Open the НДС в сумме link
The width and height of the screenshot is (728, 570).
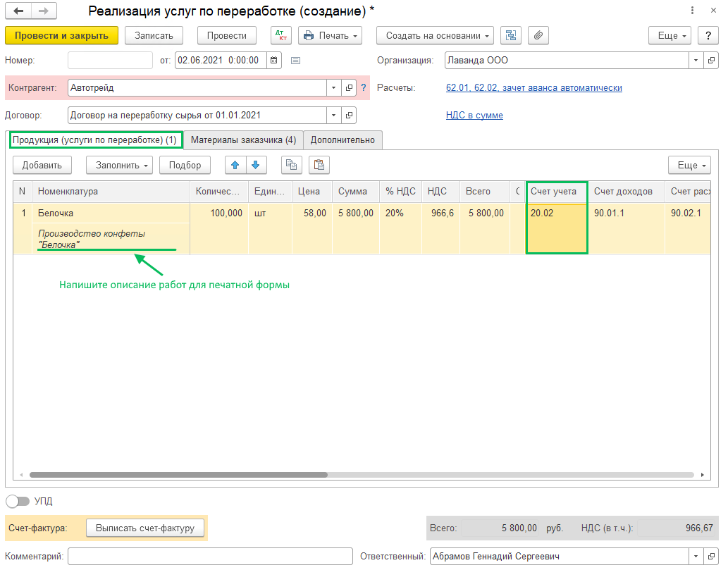[x=474, y=115]
